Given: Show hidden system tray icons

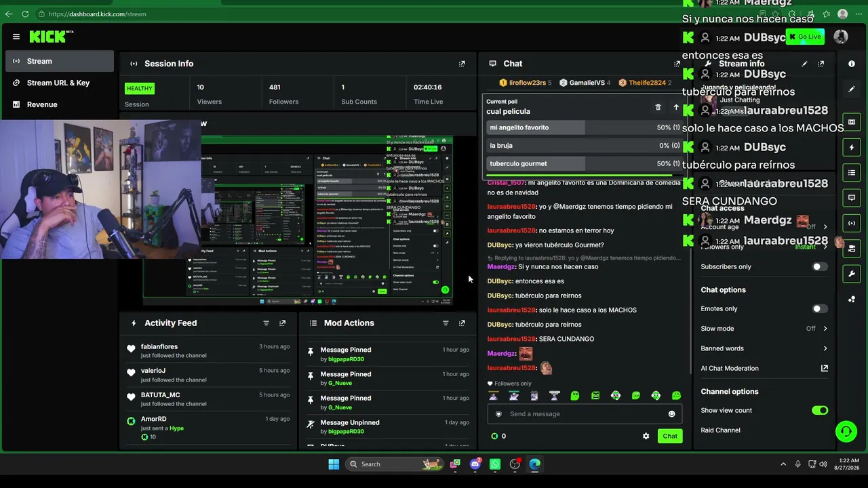Looking at the screenshot, I should tap(783, 464).
